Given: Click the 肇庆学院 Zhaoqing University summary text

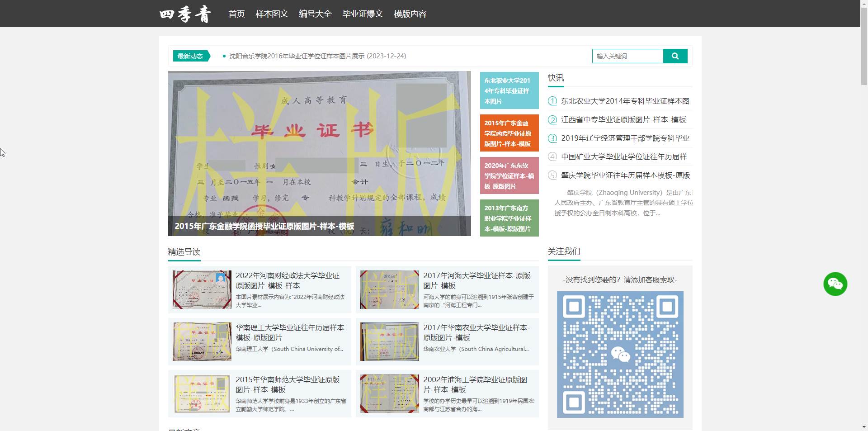Looking at the screenshot, I should (623, 203).
